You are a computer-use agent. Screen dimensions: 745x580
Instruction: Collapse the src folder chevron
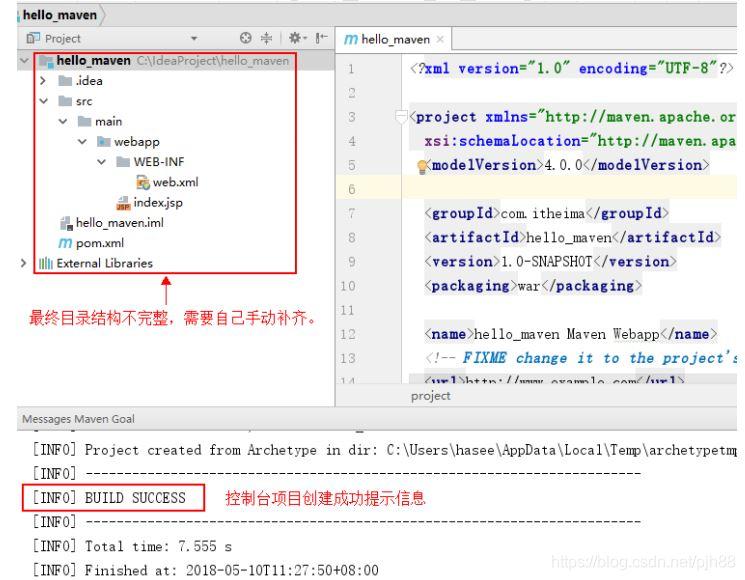point(42,101)
